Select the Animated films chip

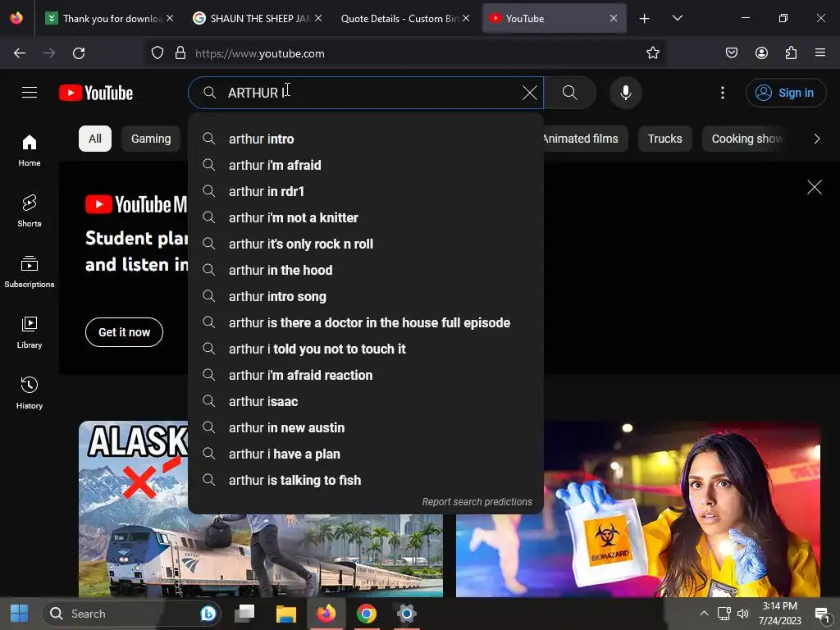tap(584, 139)
